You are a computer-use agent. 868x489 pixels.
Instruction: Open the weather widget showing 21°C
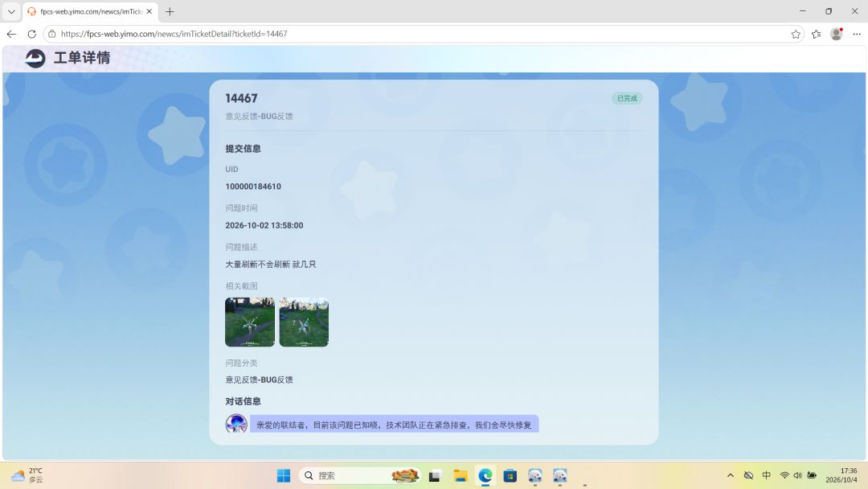coord(27,475)
